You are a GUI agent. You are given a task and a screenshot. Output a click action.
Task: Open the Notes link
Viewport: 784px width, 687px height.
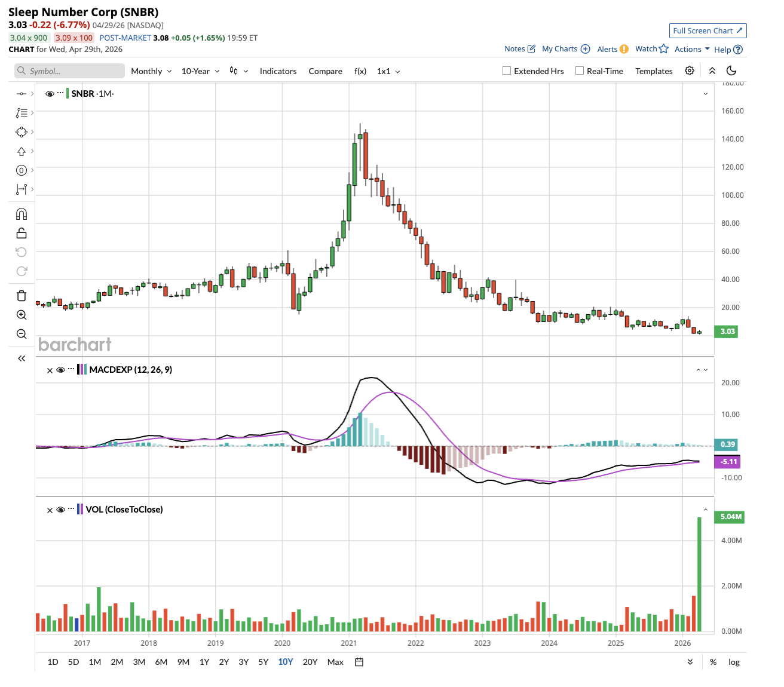click(520, 49)
